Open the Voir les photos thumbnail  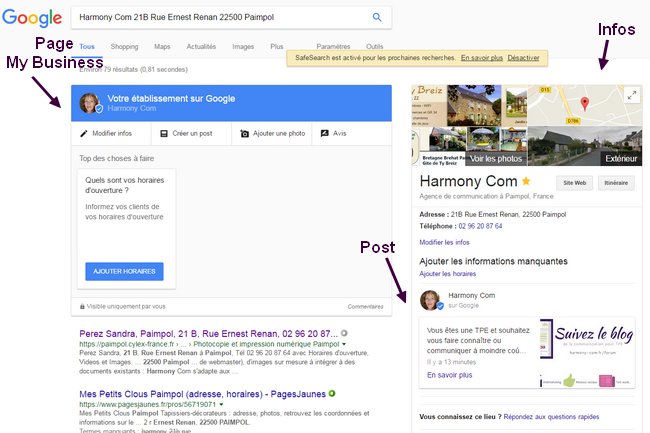click(x=495, y=159)
